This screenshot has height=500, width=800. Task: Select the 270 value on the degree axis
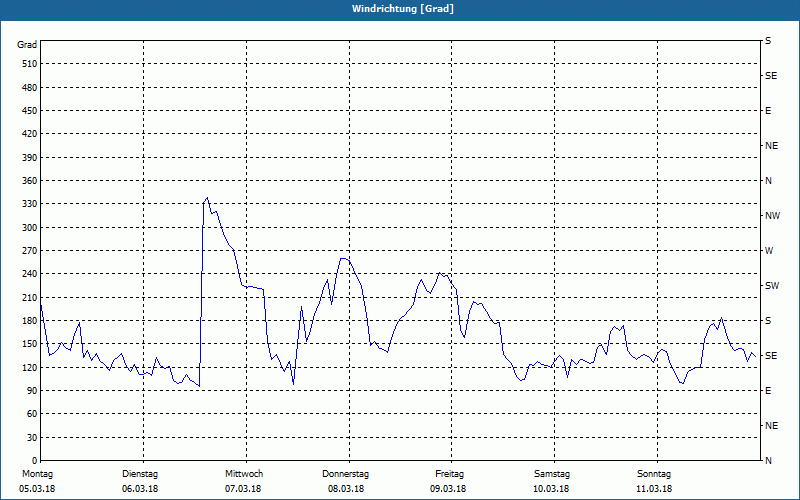coord(30,251)
